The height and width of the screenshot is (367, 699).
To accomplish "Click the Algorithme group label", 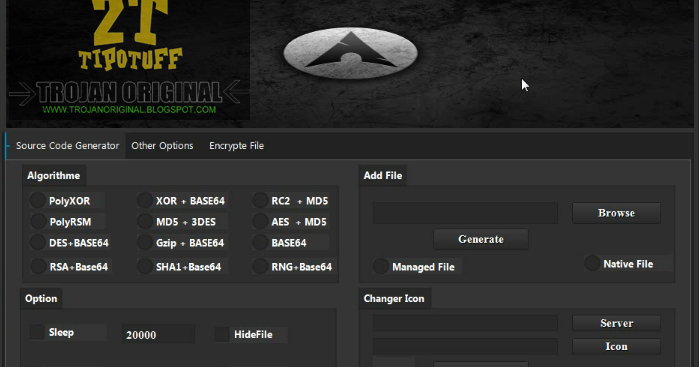I will coord(53,175).
